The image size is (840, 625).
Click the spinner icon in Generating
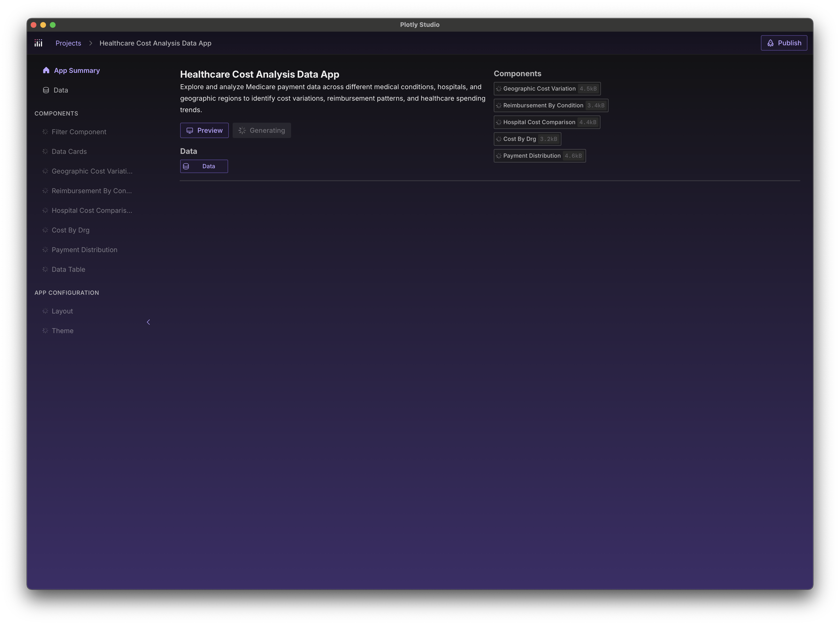click(x=242, y=131)
